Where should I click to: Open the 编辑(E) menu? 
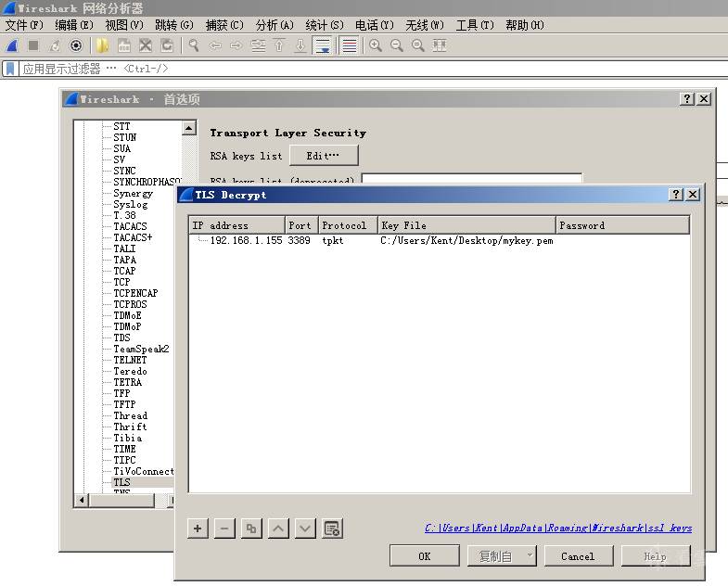[x=74, y=25]
